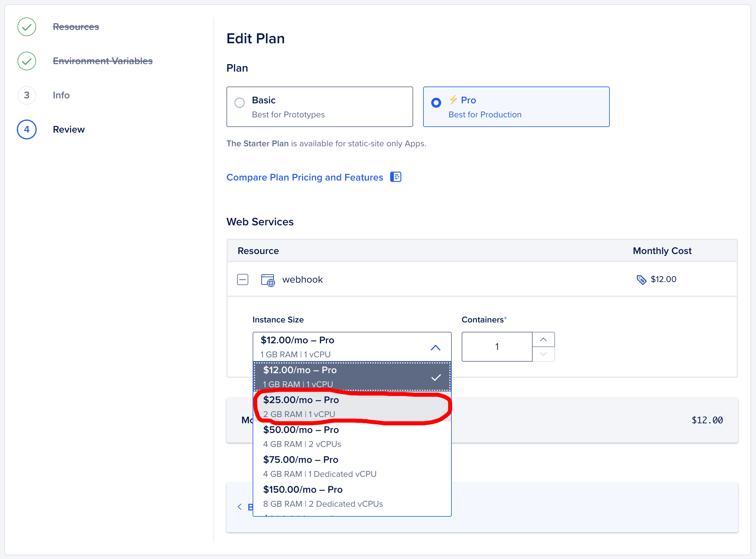Click the $12.00 monthly cost of webhook

click(x=663, y=279)
